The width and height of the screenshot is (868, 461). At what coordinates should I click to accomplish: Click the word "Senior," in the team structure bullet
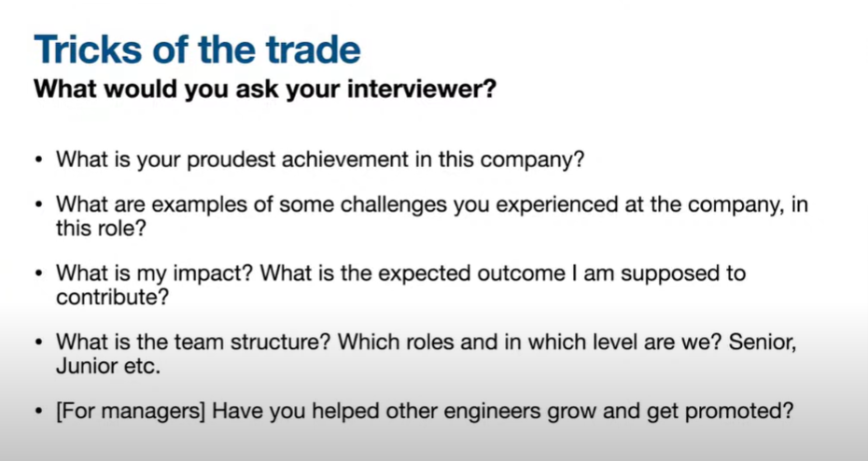pos(763,342)
